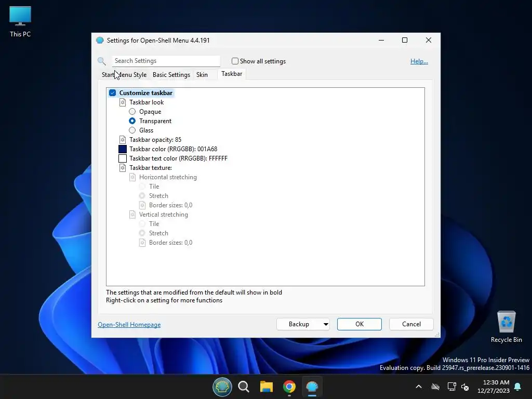Click the dark blue Taskbar color swatch
Image resolution: width=532 pixels, height=399 pixels.
click(123, 149)
